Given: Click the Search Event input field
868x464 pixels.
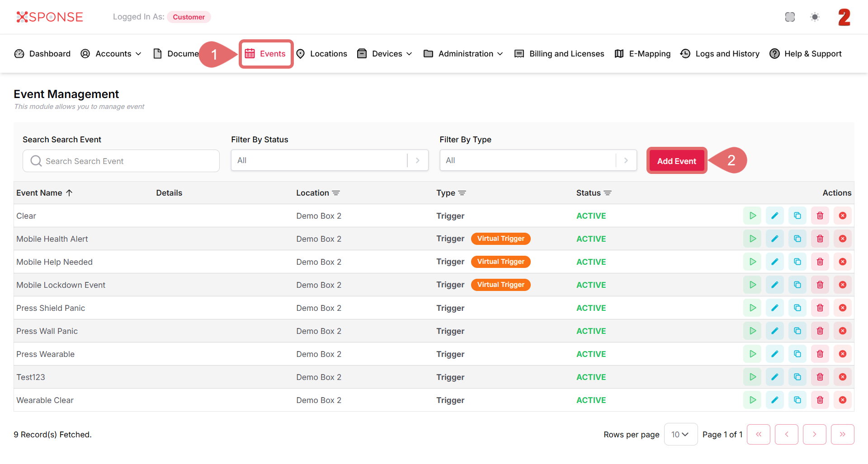Looking at the screenshot, I should click(121, 161).
